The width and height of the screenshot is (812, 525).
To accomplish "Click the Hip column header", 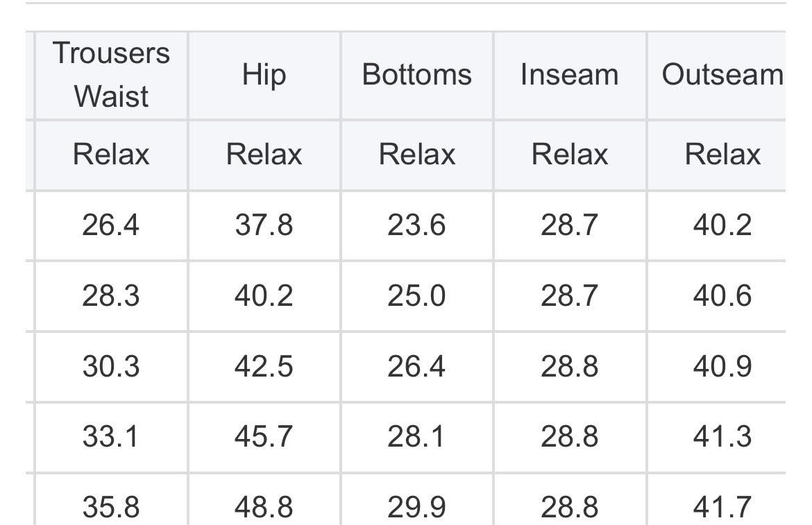I will point(264,75).
